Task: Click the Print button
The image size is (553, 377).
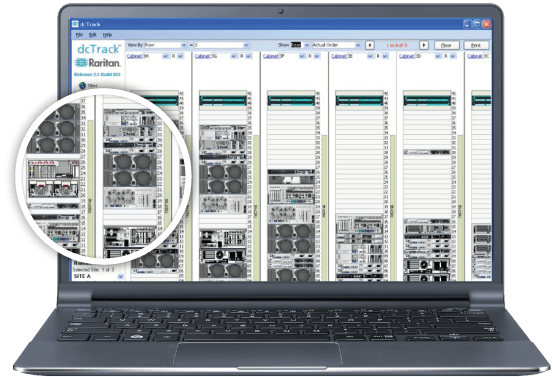Action: pyautogui.click(x=476, y=45)
